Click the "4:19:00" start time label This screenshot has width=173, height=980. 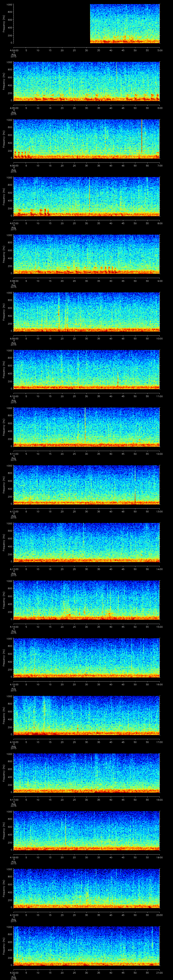click(x=14, y=915)
